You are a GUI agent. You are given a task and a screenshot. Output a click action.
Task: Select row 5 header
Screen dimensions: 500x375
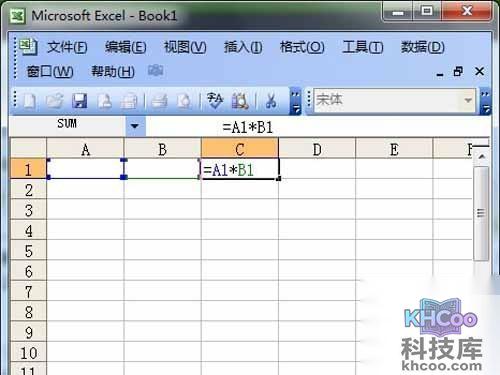pos(28,251)
